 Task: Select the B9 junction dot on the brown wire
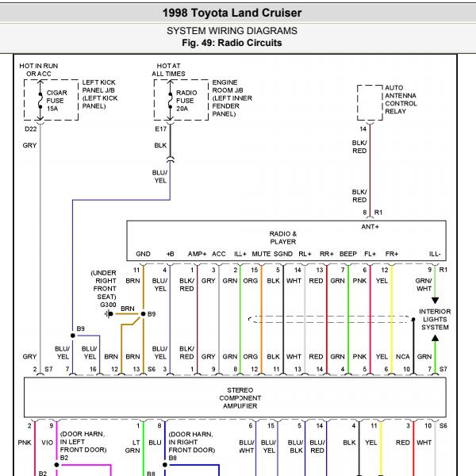[x=143, y=314]
